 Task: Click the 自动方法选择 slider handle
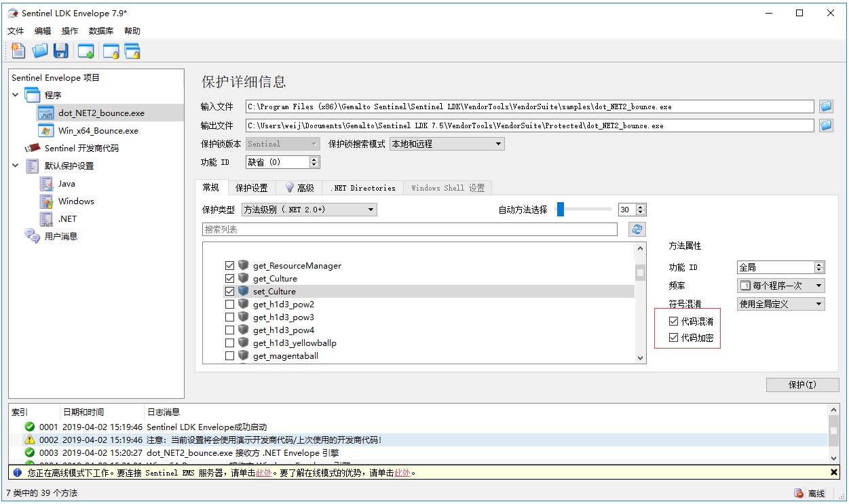tap(561, 210)
